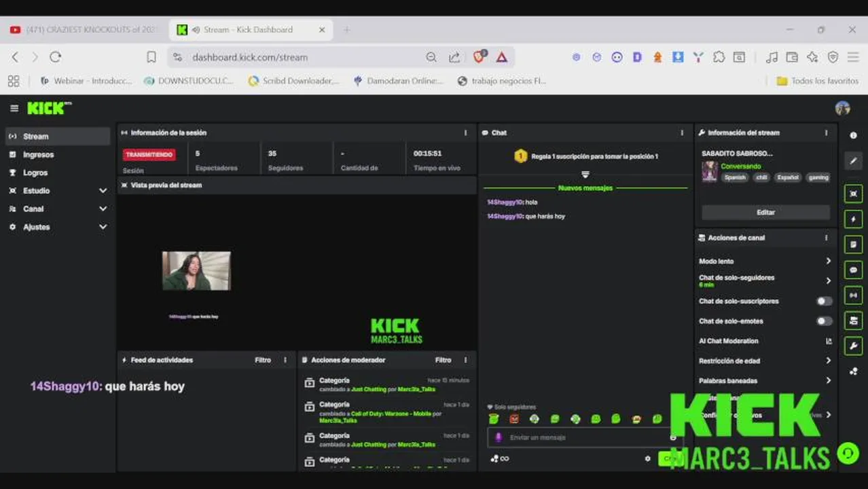868x489 pixels.
Task: Open the chat settings gear icon
Action: tap(647, 458)
